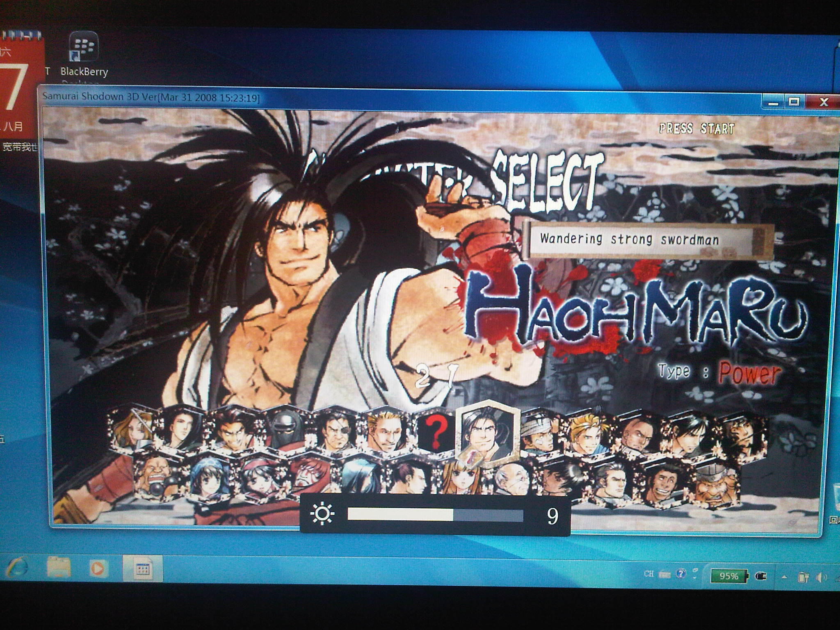
Task: Click the power plug icon
Action: tap(760, 576)
